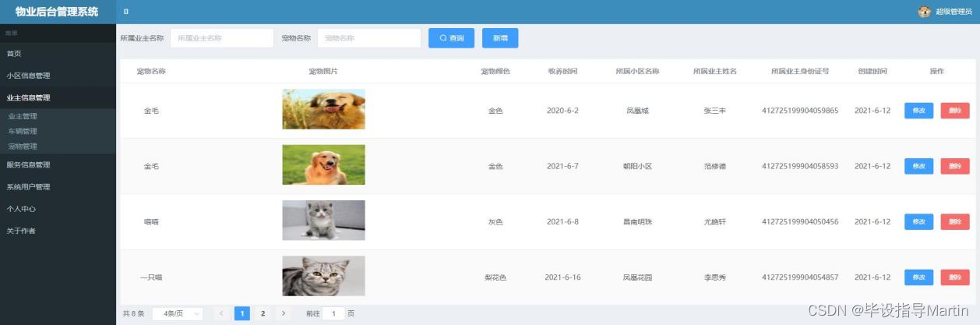980x325 pixels.
Task: Open 个人中心 in sidebar
Action: click(x=58, y=209)
